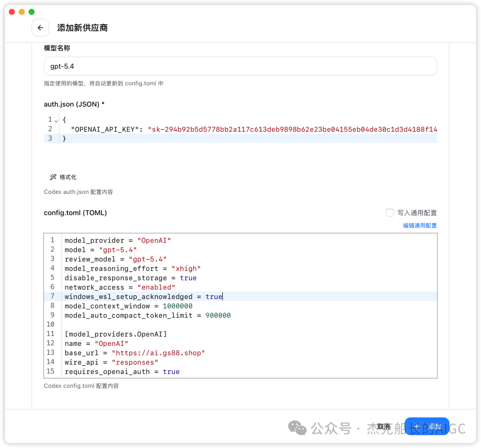Click closing brace on auth.json line 3

click(x=64, y=139)
